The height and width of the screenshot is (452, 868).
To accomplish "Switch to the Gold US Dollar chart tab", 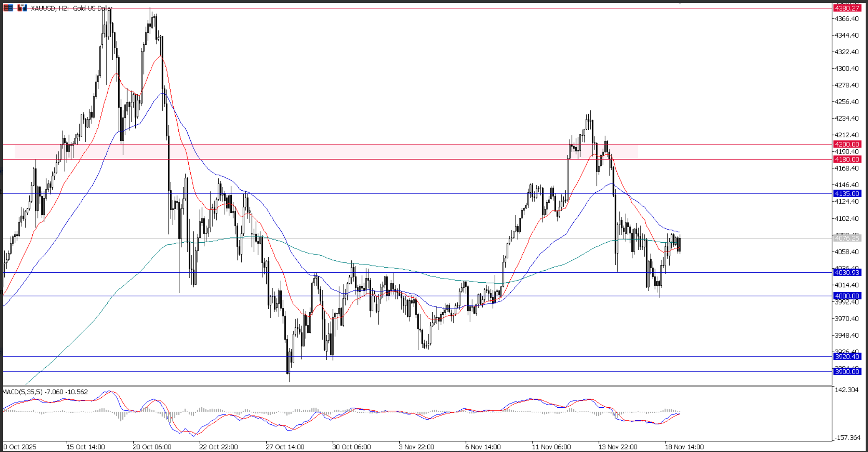I will point(93,8).
